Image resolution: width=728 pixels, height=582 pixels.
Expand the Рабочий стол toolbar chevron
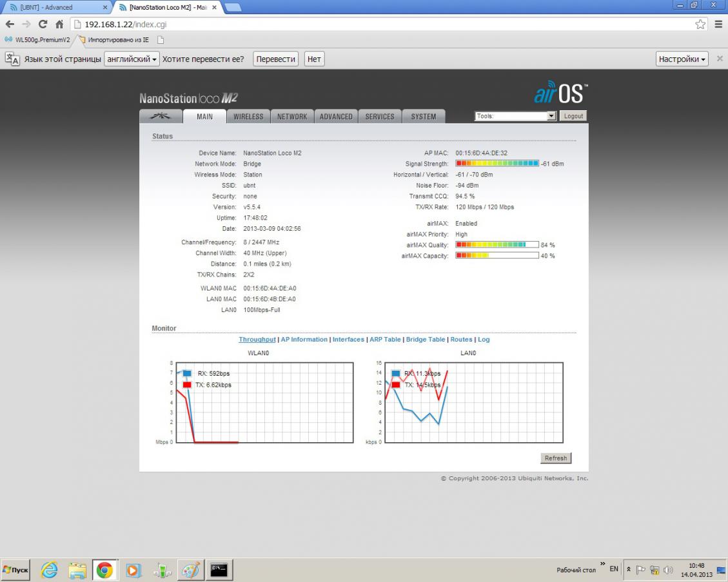603,564
